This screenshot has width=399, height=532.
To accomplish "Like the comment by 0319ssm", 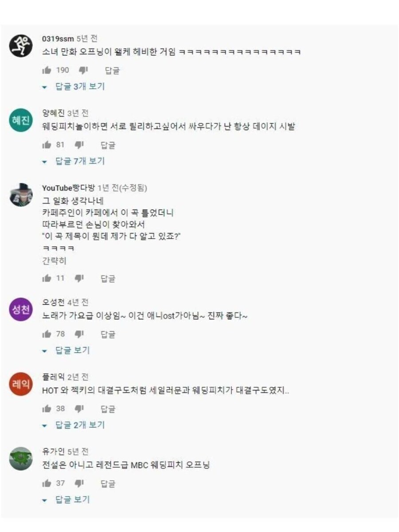I will [x=47, y=70].
